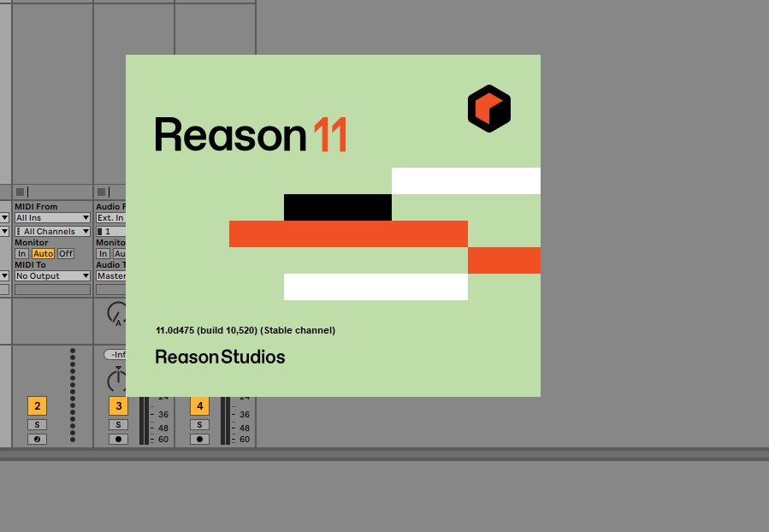Set track 2 Monitor to Auto
Image resolution: width=769 pixels, height=532 pixels.
click(43, 253)
